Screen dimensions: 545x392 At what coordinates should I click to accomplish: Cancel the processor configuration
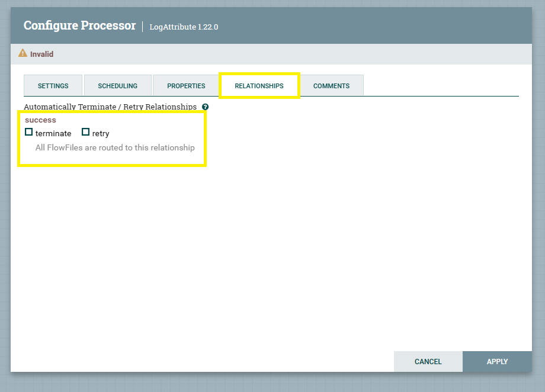[428, 361]
